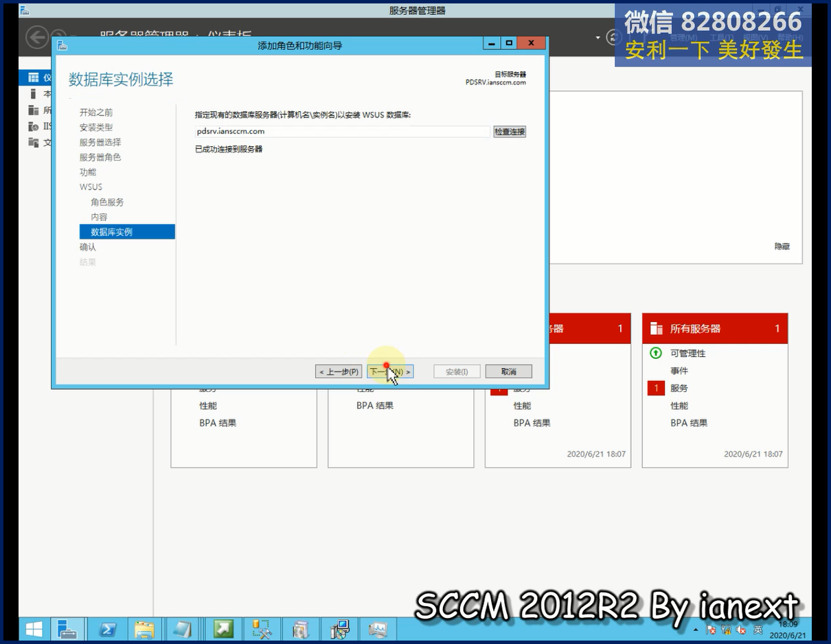Image resolution: width=831 pixels, height=644 pixels.
Task: Open 事件 in the 所有服务器 tile
Action: click(679, 371)
